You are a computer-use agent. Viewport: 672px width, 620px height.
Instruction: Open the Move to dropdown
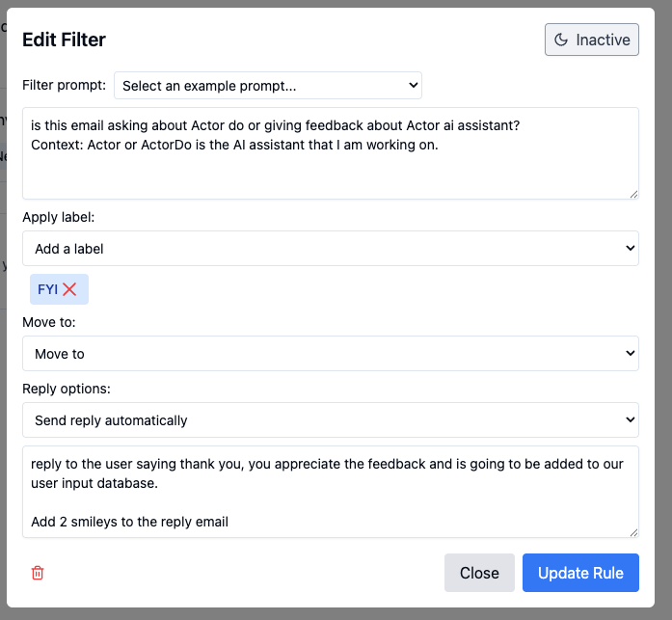pyautogui.click(x=331, y=354)
